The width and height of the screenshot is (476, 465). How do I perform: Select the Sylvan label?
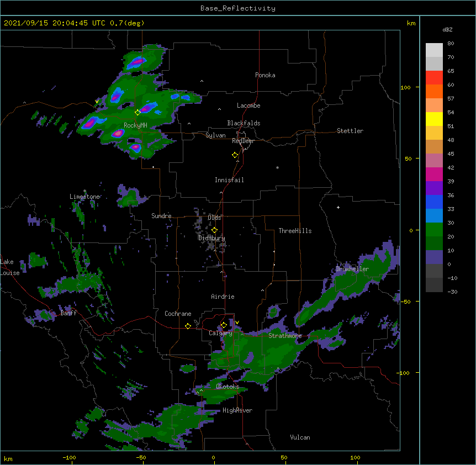(x=215, y=135)
